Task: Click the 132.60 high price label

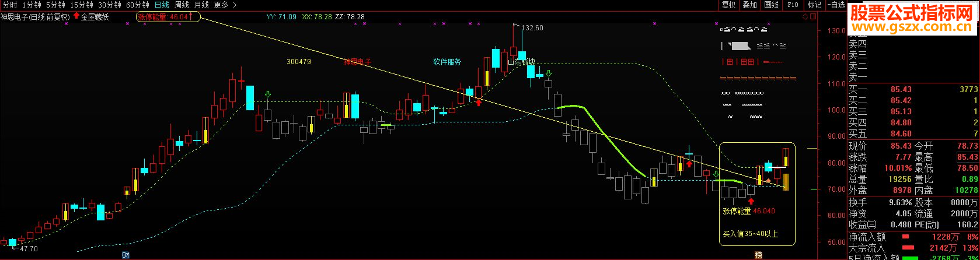Action: tap(532, 27)
